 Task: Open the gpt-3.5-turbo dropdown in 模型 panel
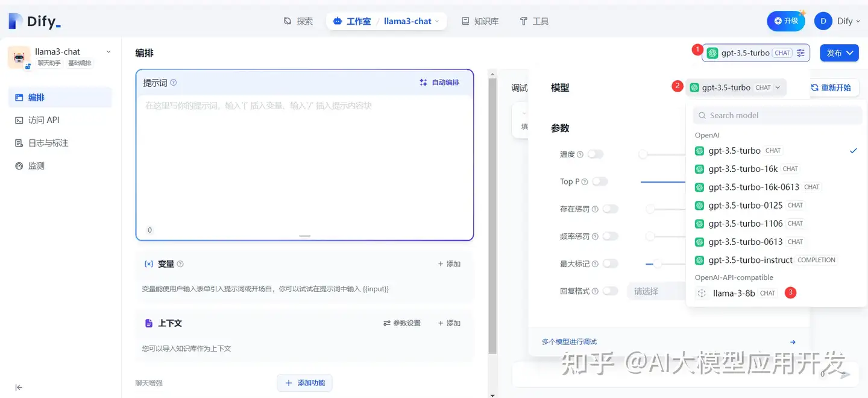(x=736, y=87)
